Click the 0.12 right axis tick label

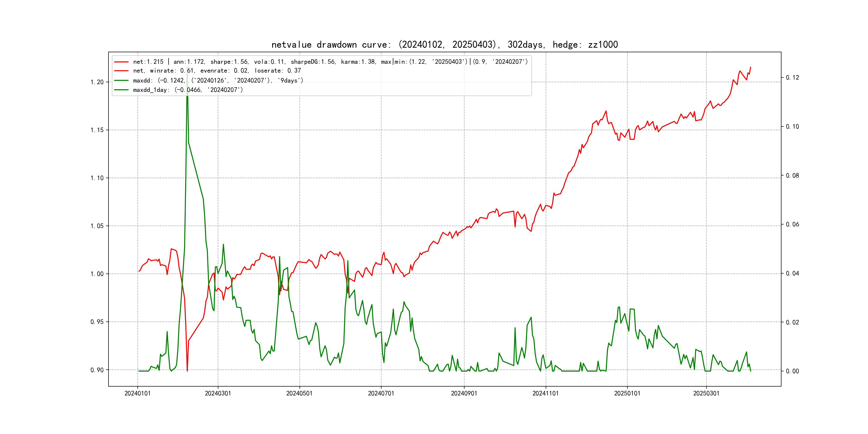click(x=792, y=78)
